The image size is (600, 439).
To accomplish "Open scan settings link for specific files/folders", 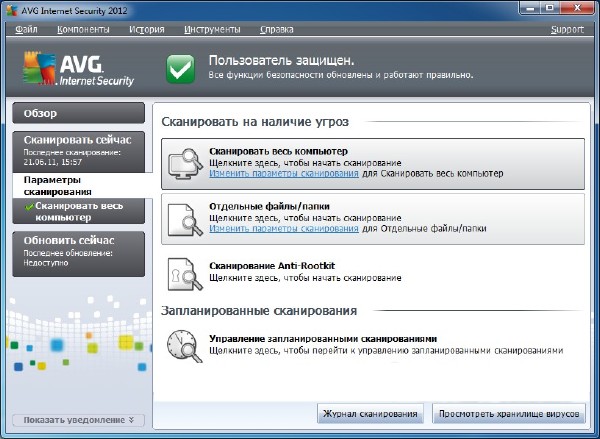I will [284, 228].
